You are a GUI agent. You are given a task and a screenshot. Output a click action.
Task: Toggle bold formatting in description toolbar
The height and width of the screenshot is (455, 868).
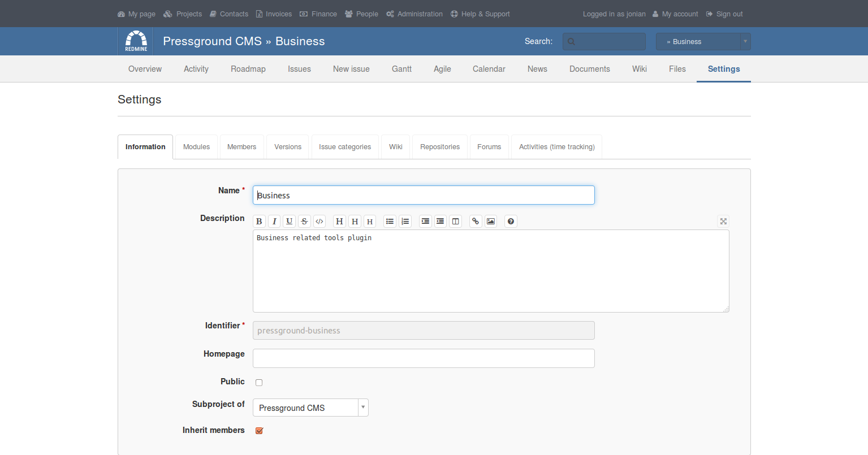(x=258, y=221)
